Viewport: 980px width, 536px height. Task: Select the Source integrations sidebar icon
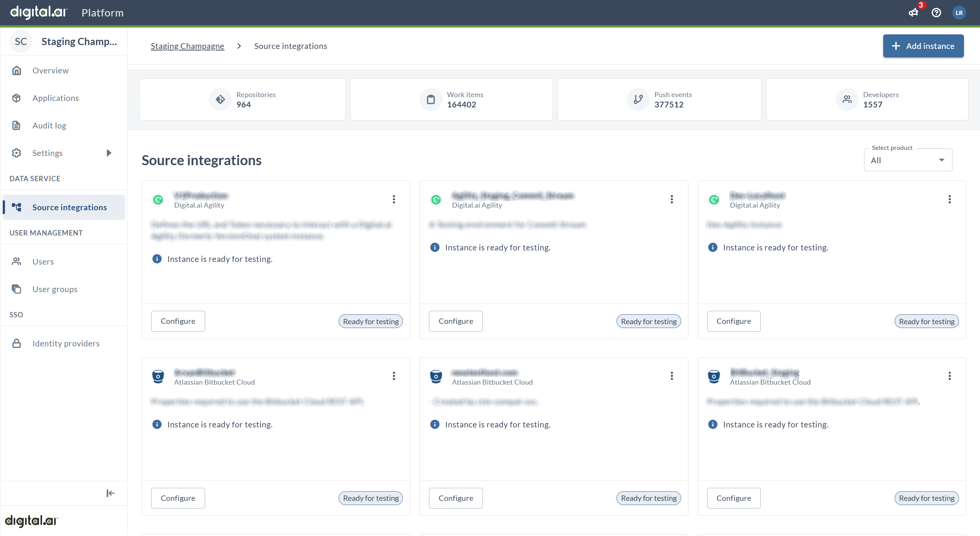(16, 207)
